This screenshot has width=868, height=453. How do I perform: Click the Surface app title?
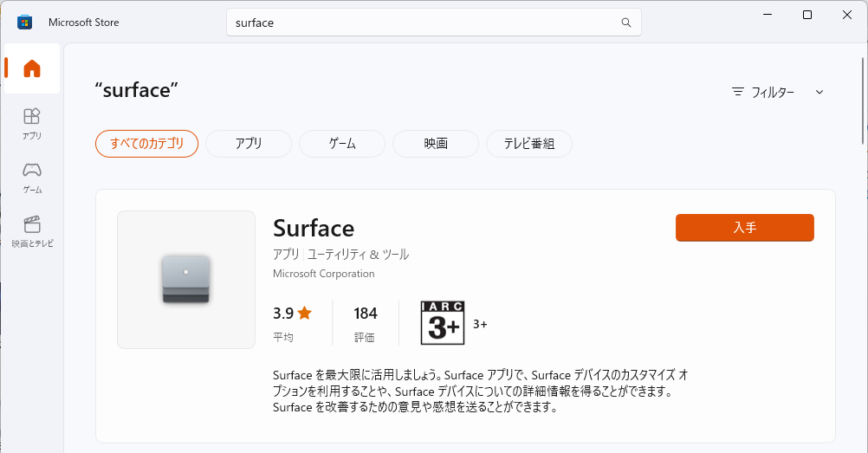[314, 228]
